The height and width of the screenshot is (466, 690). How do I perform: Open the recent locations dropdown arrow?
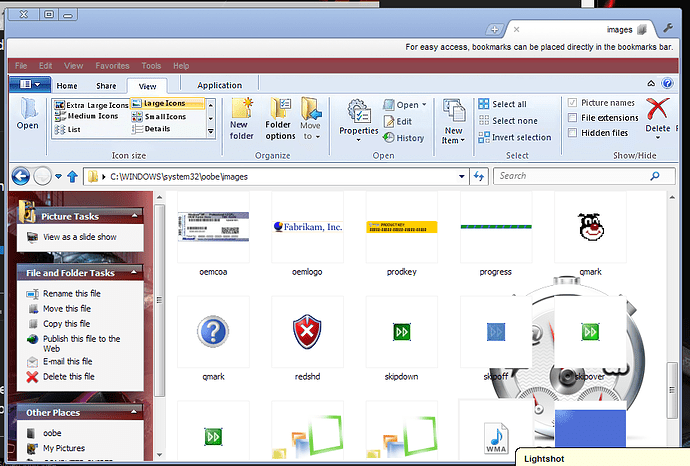coord(58,176)
